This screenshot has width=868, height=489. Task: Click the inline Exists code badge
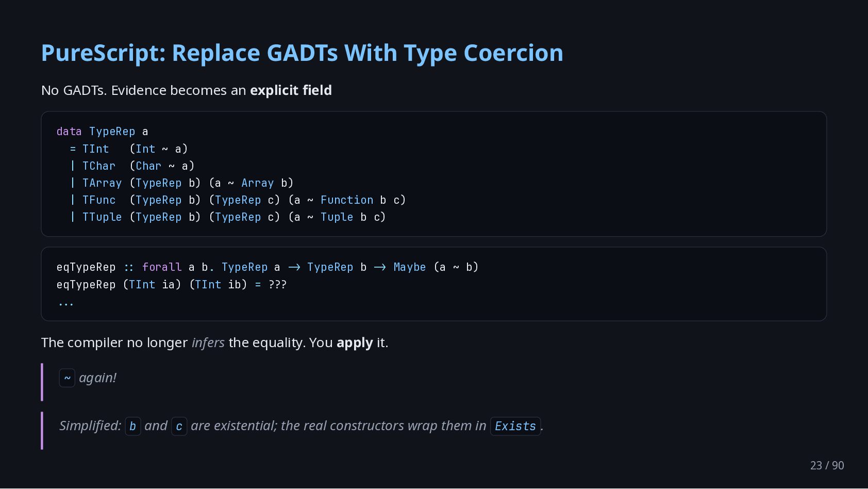tap(515, 426)
